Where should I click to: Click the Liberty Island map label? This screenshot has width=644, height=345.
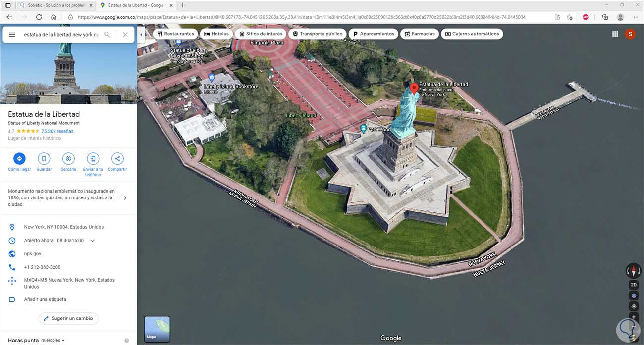301,115
